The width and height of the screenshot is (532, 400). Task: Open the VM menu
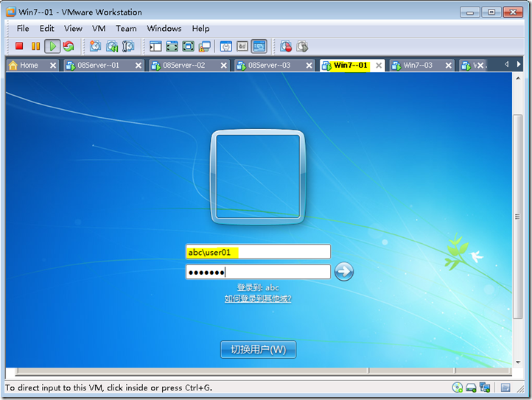(99, 28)
